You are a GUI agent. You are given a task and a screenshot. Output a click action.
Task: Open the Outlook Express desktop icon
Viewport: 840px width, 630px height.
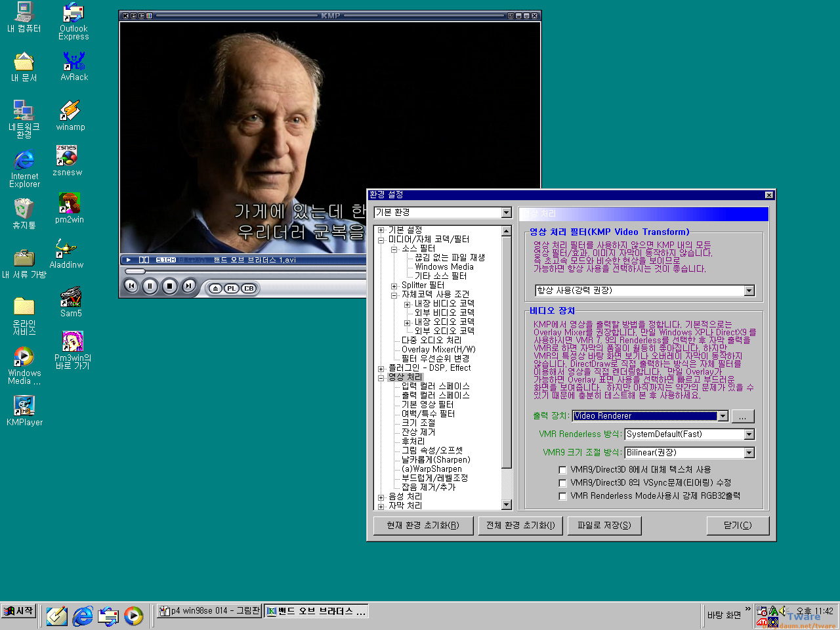(73, 22)
